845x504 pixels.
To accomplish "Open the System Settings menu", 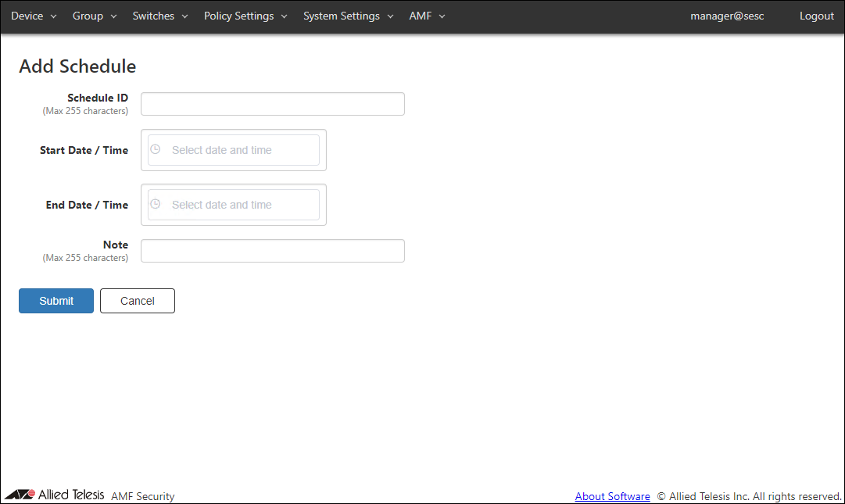I will point(341,16).
